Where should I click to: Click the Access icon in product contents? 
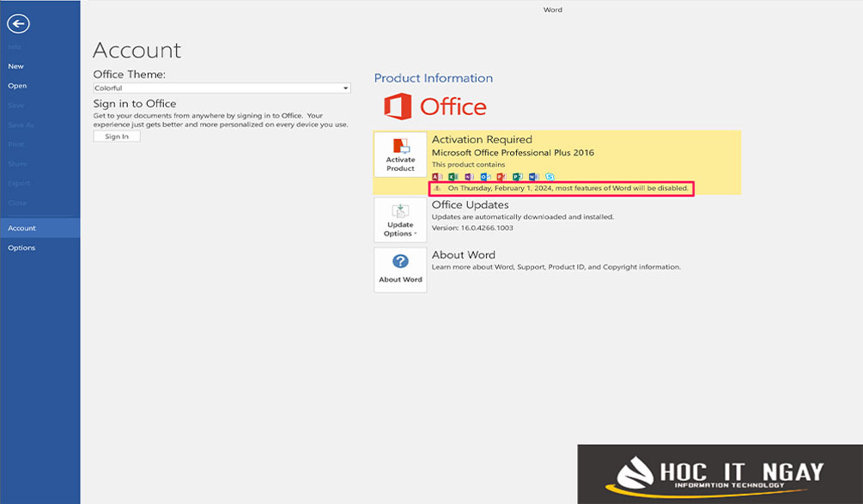[438, 177]
